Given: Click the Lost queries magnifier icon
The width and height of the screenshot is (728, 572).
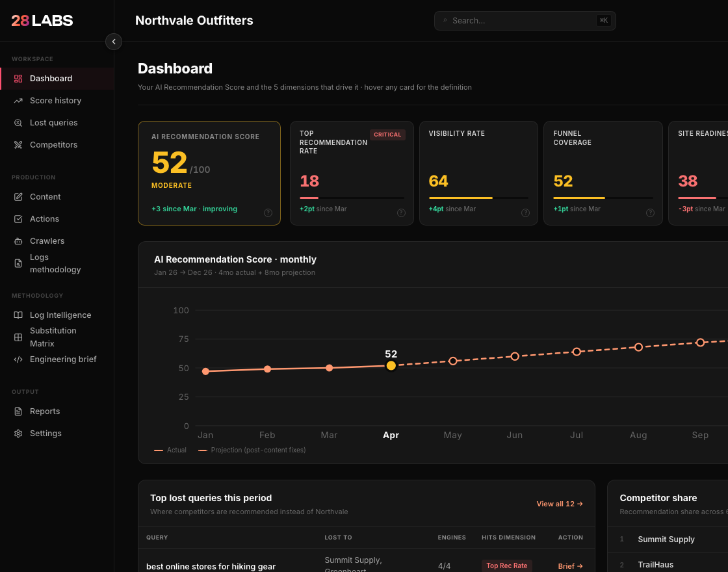Looking at the screenshot, I should click(18, 123).
